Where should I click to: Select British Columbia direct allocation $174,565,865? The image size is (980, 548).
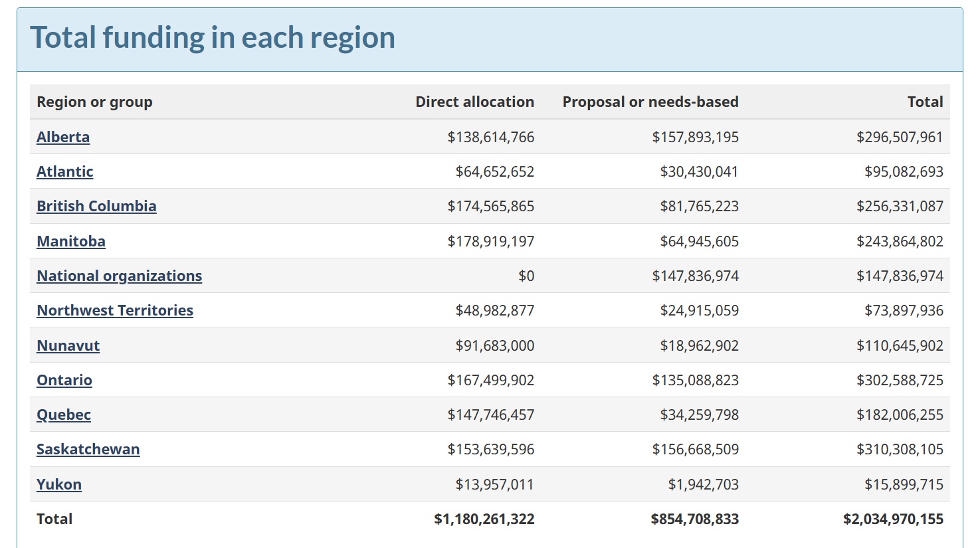[x=490, y=206]
